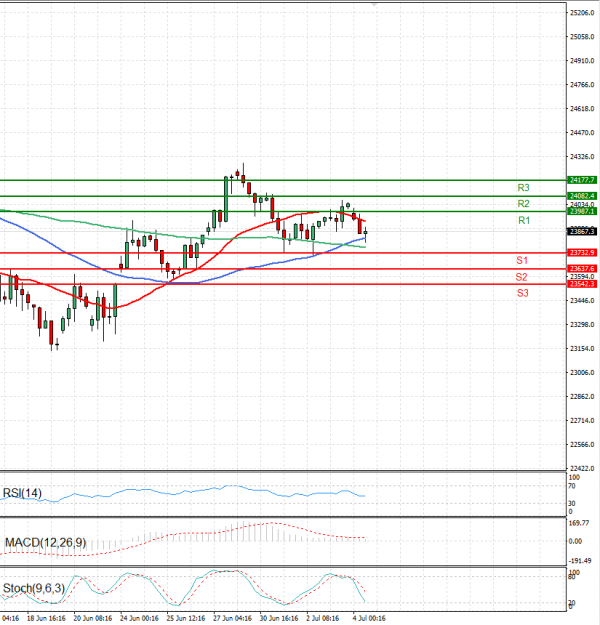Click the 4 Jul 00:16 time label

(369, 618)
